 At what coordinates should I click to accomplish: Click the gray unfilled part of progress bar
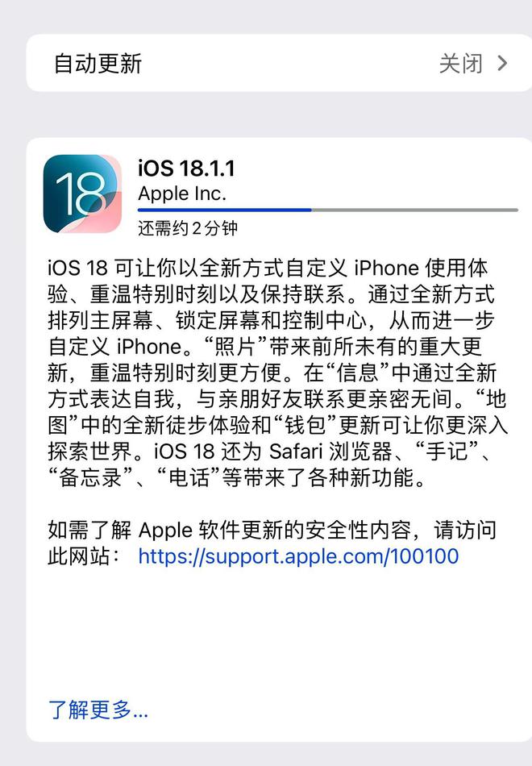(415, 210)
